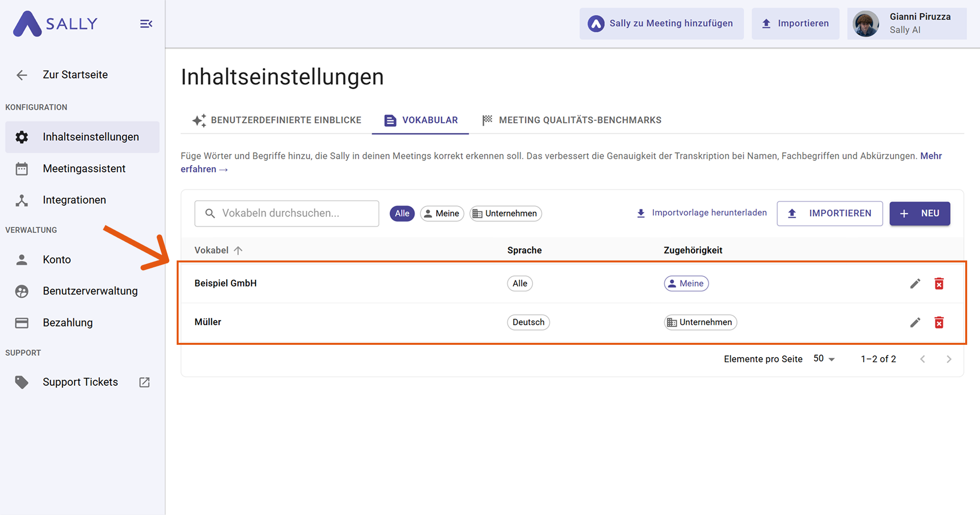980x515 pixels.
Task: Edit the Müller vocabulary entry
Action: (x=915, y=323)
